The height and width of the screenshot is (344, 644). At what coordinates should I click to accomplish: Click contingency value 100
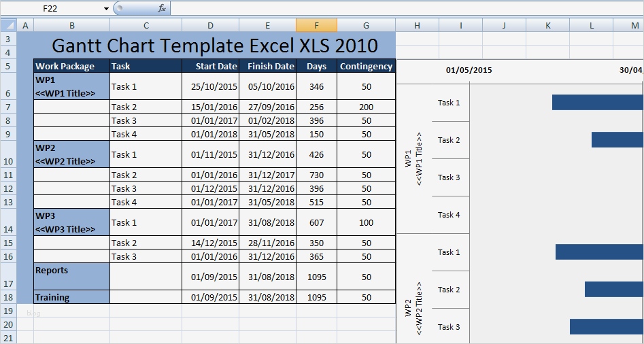(x=366, y=222)
